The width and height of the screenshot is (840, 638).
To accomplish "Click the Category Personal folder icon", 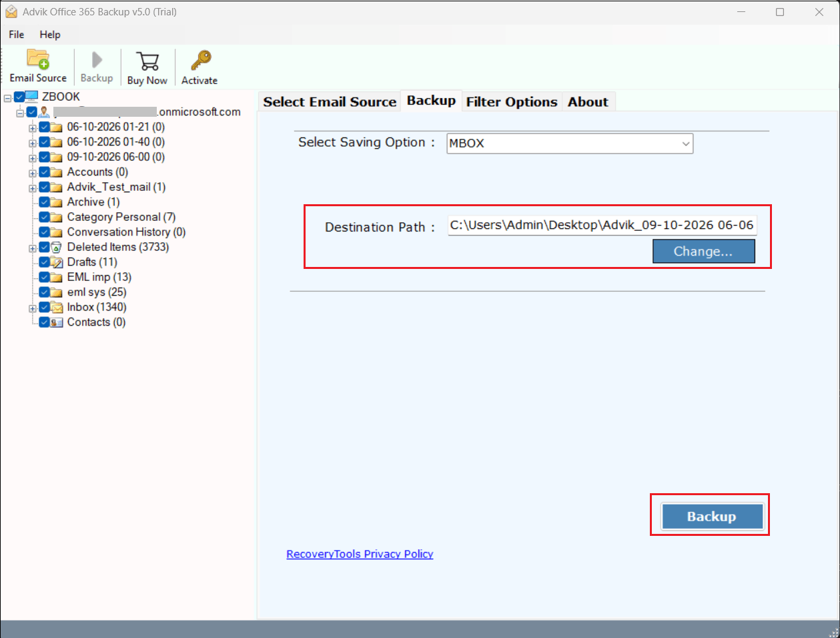I will 56,218.
